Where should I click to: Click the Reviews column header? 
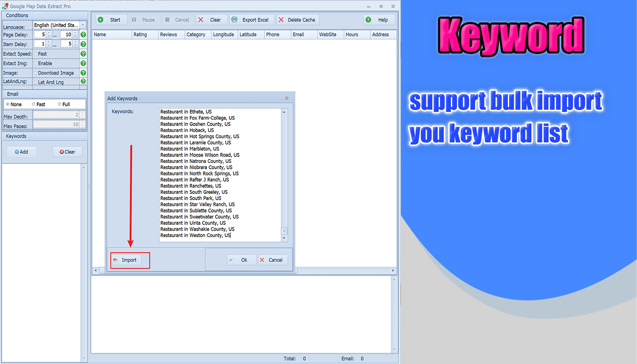tap(172, 35)
